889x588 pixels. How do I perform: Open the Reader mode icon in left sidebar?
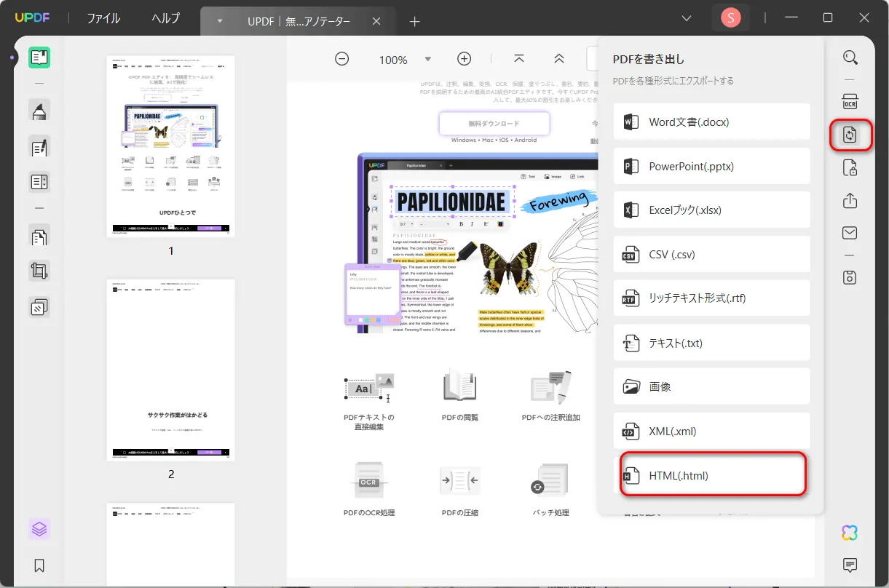pos(39,57)
